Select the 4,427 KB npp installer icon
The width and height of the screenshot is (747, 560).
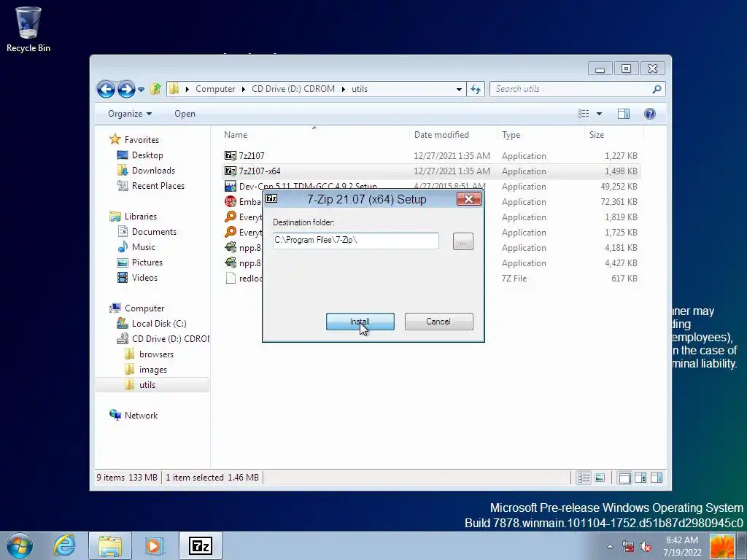click(231, 262)
